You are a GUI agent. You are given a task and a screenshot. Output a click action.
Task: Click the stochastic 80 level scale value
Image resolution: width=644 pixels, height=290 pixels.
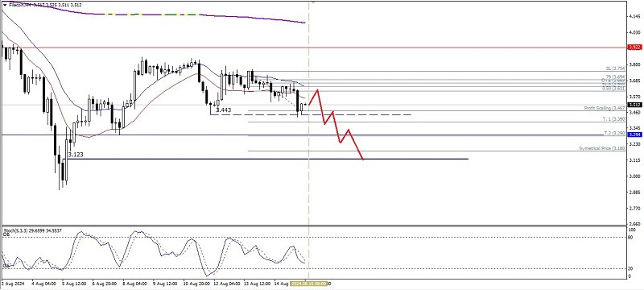click(x=631, y=237)
